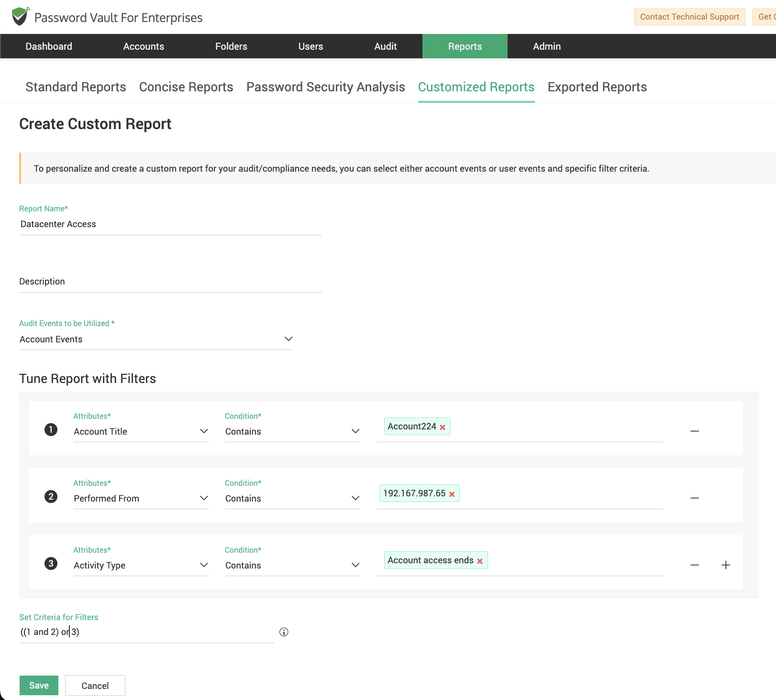The width and height of the screenshot is (776, 700).
Task: Click the Password Vault For Enterprises title
Action: click(x=118, y=18)
